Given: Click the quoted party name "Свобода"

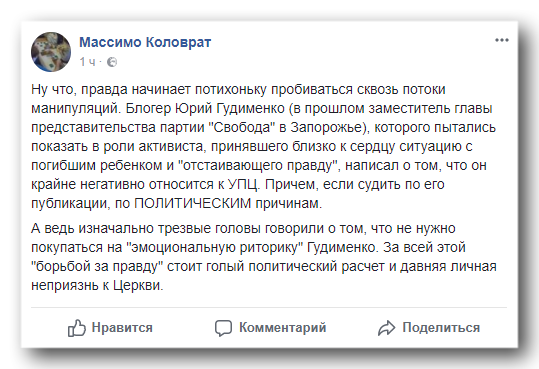Looking at the screenshot, I should [242, 128].
